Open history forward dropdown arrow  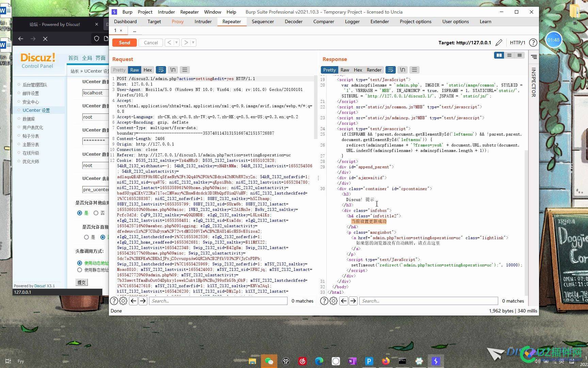point(193,43)
